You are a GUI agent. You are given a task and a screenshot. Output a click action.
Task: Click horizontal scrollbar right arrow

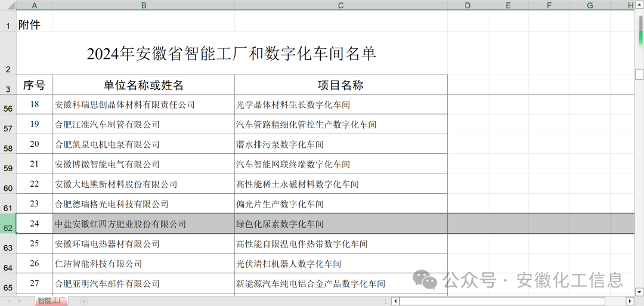629,301
